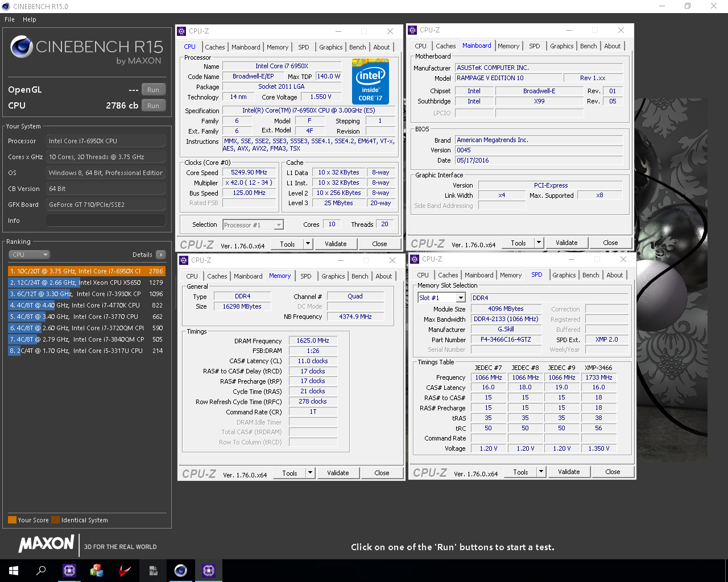Click the Cinebench R15 sphere logo
728x582 pixels.
22,47
